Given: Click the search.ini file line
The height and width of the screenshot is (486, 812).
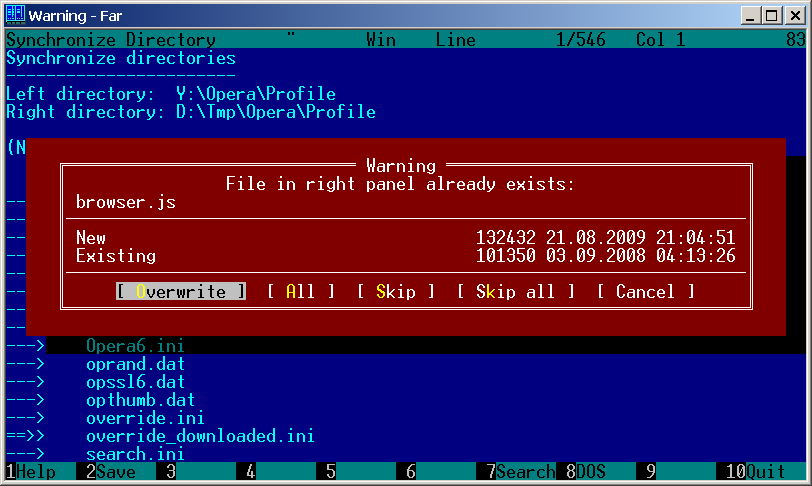Looking at the screenshot, I should tap(135, 454).
